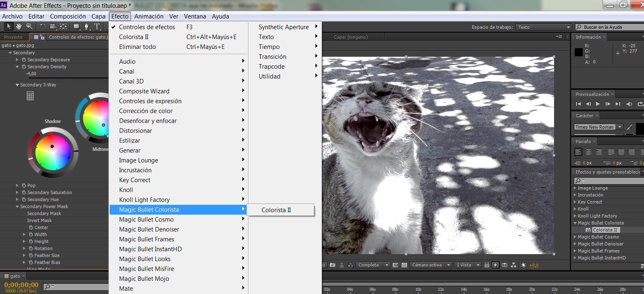Open the Composición menu
The width and height of the screenshot is (644, 294).
(x=68, y=16)
